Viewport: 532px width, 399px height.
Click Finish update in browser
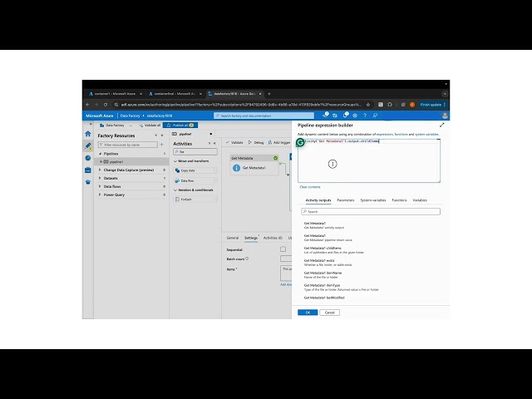pyautogui.click(x=433, y=105)
